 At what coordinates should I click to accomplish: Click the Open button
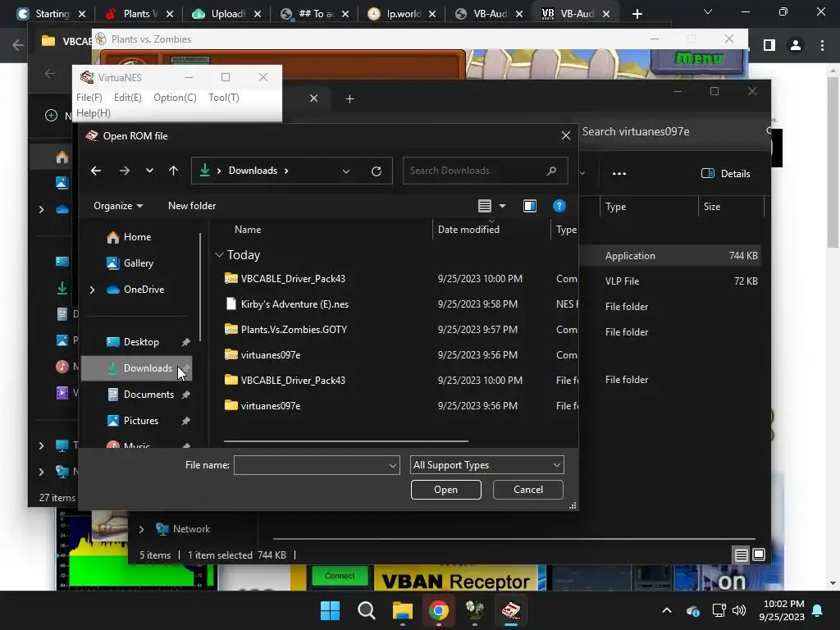445,490
